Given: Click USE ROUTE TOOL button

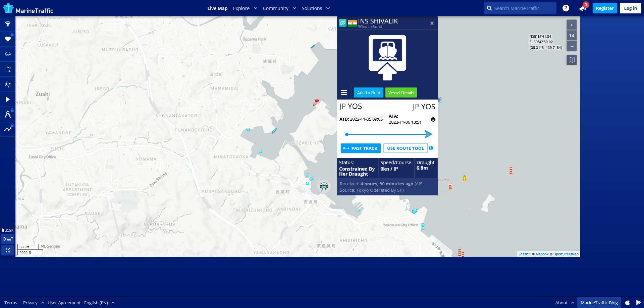Looking at the screenshot, I should (x=406, y=148).
